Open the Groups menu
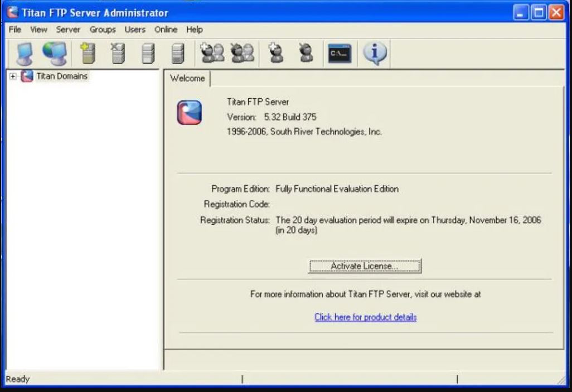 pos(103,30)
